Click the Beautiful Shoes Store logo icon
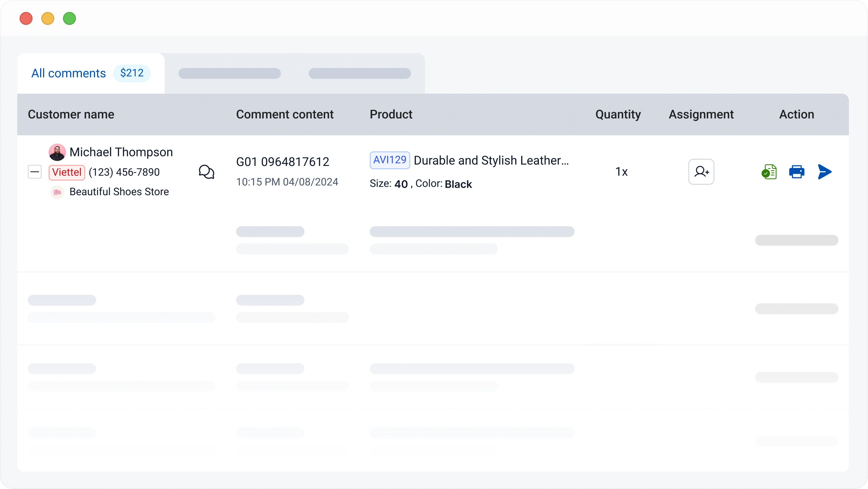Image resolution: width=868 pixels, height=489 pixels. (57, 192)
